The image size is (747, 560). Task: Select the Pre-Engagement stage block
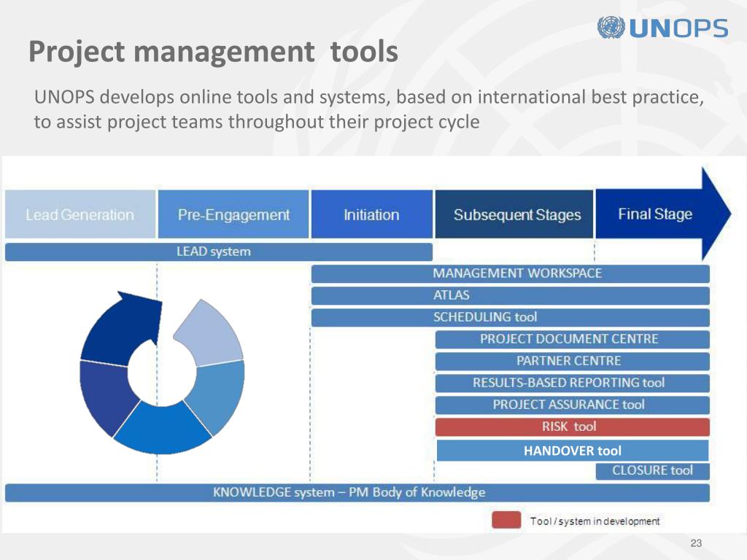[x=233, y=214]
